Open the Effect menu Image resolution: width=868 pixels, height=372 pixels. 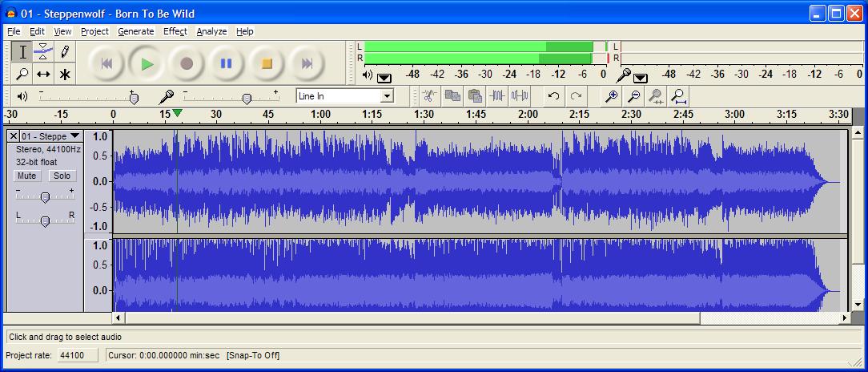click(175, 31)
